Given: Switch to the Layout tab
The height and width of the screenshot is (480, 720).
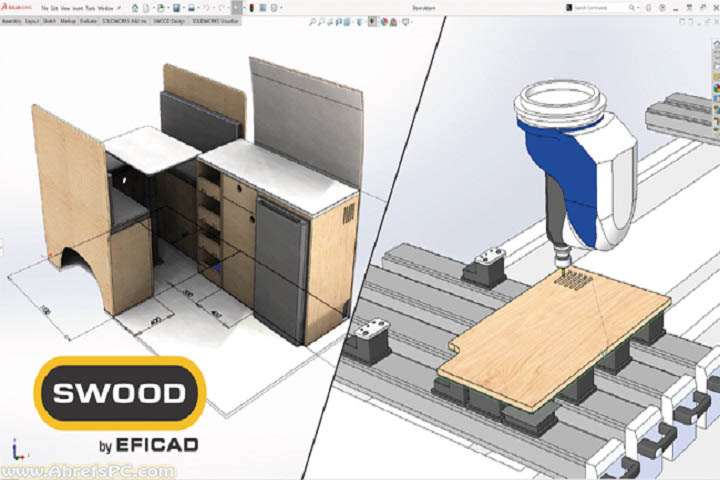Looking at the screenshot, I should coord(32,21).
